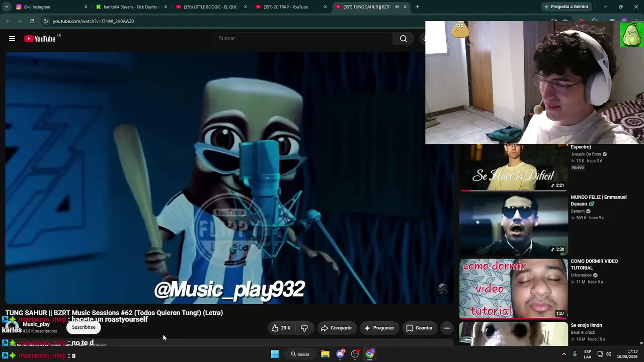Open the 17:13 clock and calendar
Image resolution: width=644 pixels, height=362 pixels.
[x=628, y=354]
